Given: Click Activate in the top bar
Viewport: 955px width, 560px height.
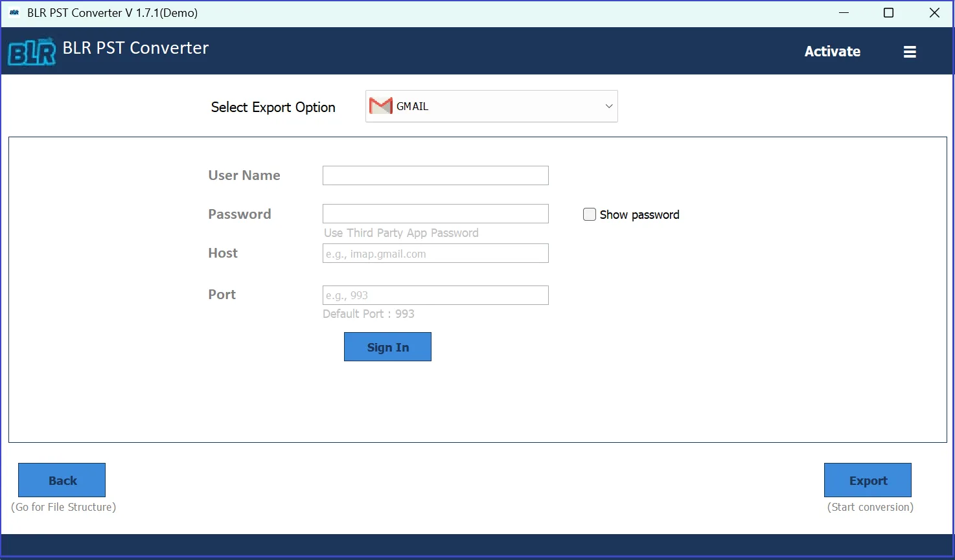Looking at the screenshot, I should click(832, 51).
